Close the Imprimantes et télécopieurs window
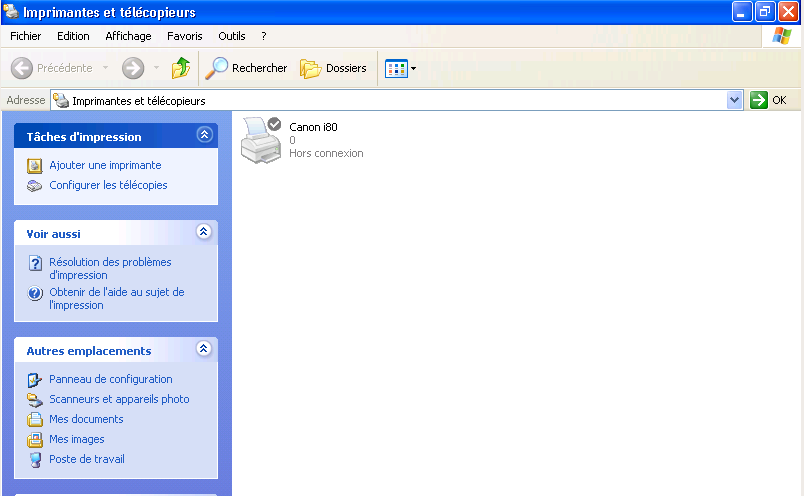 (789, 12)
